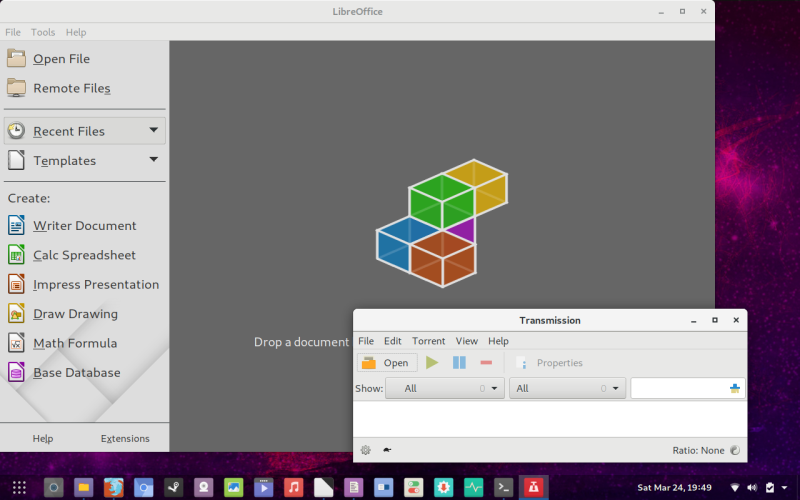Start an Impress Presentation
This screenshot has height=500, width=800.
tap(95, 284)
